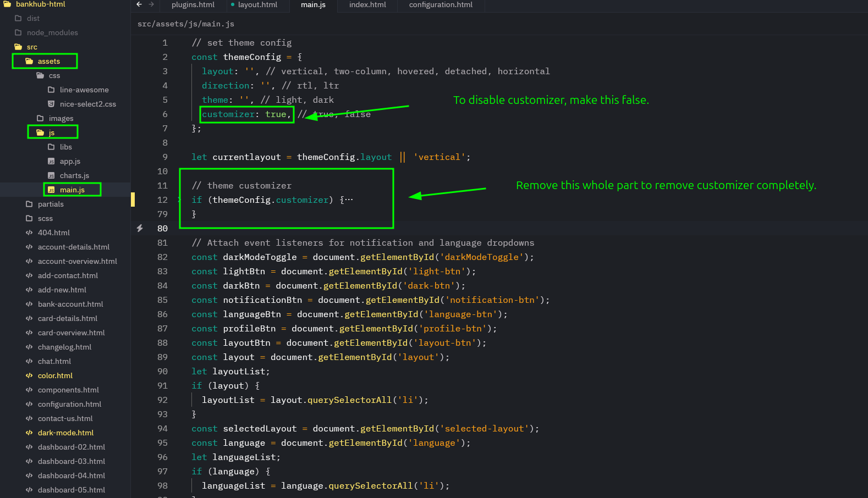Click the JS file icon beside charts.js

click(51, 176)
